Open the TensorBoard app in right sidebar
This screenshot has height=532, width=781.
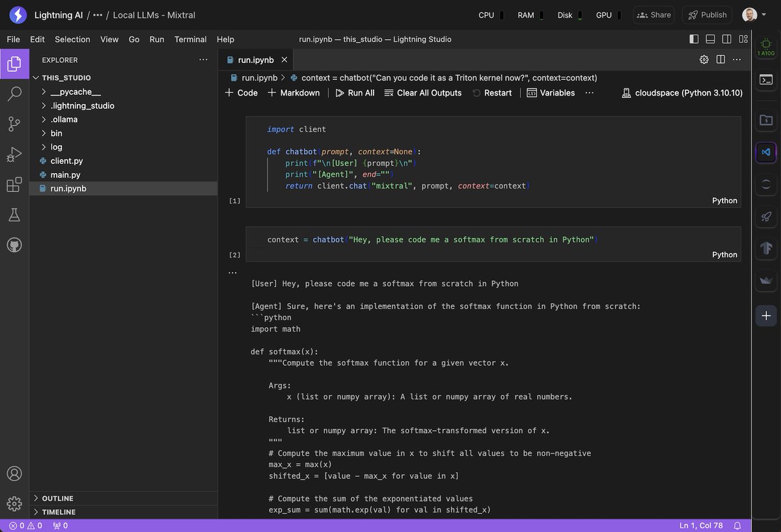tap(766, 248)
